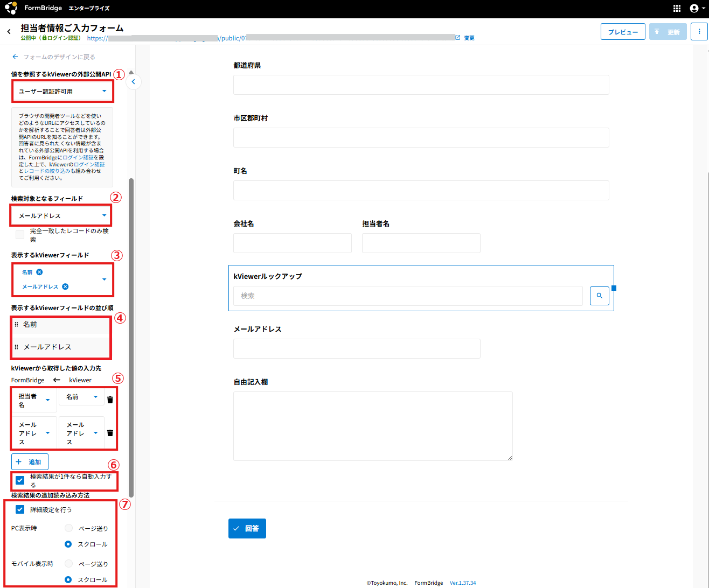This screenshot has width=709, height=588.
Task: Open the three-dot more options menu
Action: (x=699, y=32)
